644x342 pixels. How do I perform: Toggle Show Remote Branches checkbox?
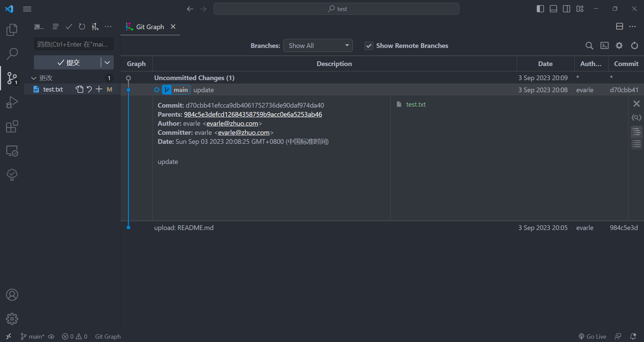(x=369, y=46)
